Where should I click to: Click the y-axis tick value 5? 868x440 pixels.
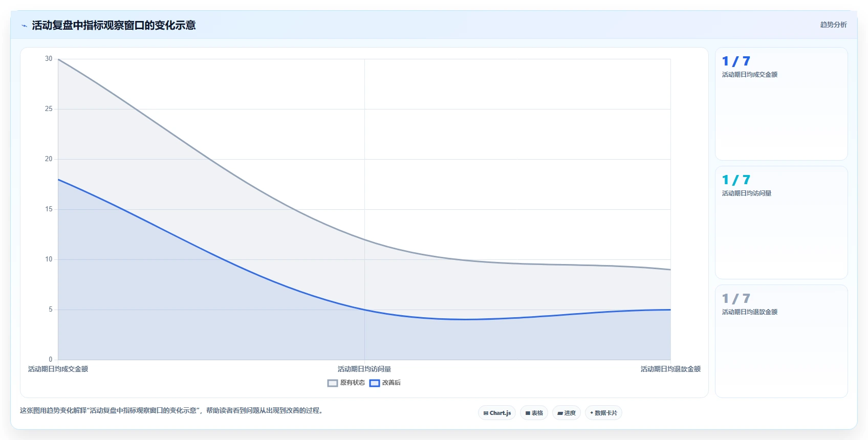[x=51, y=310]
